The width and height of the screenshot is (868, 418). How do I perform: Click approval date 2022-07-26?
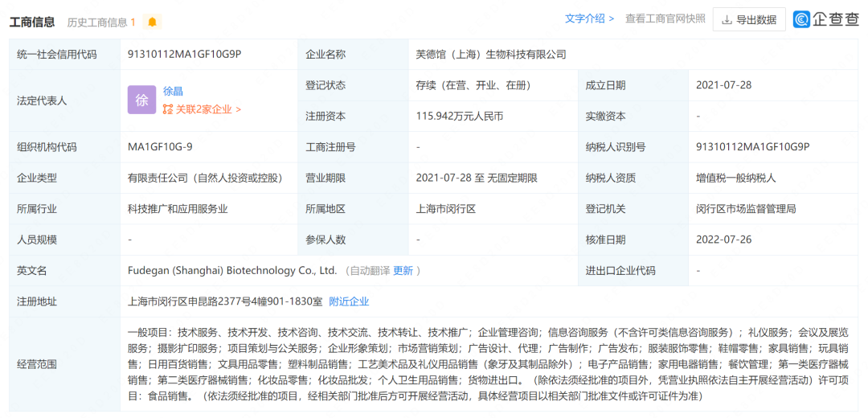click(723, 240)
